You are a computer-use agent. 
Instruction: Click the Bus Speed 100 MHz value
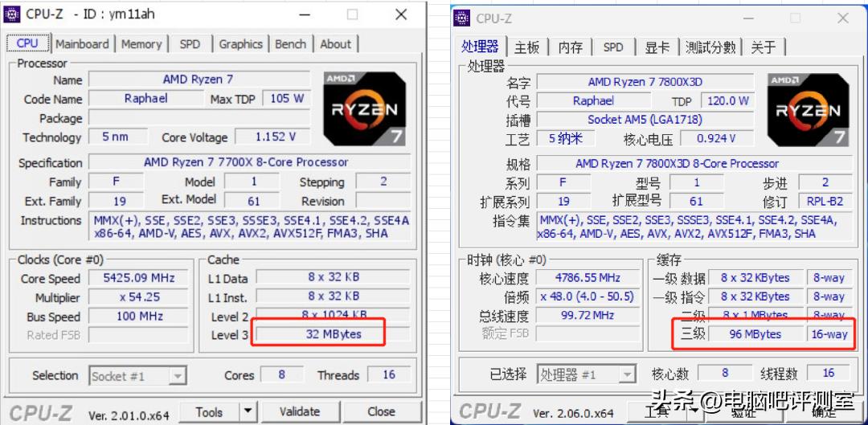pos(138,317)
